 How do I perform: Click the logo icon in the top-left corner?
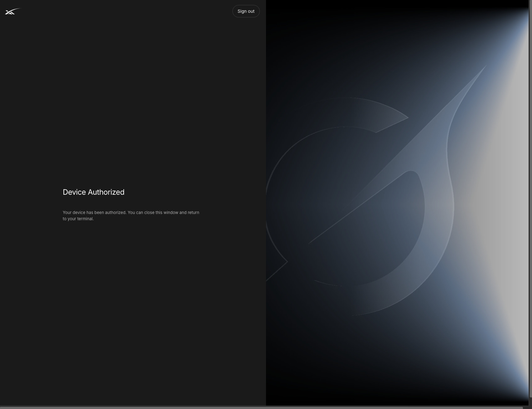[13, 12]
